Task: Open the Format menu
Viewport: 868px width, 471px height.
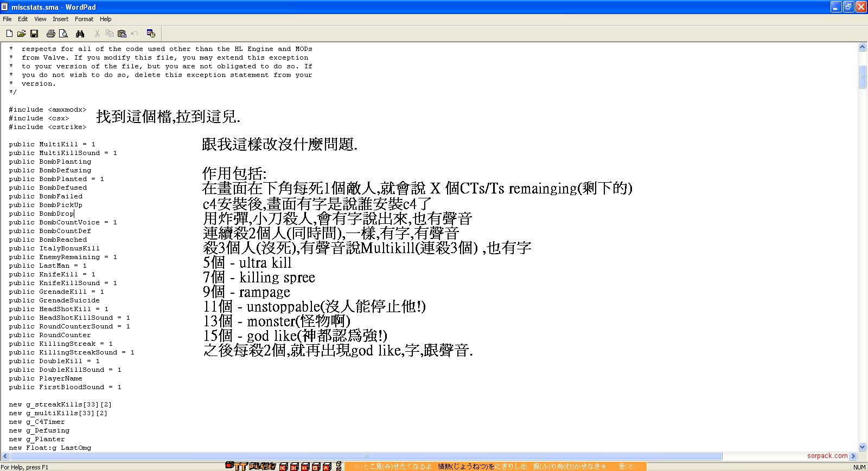Action: coord(84,19)
